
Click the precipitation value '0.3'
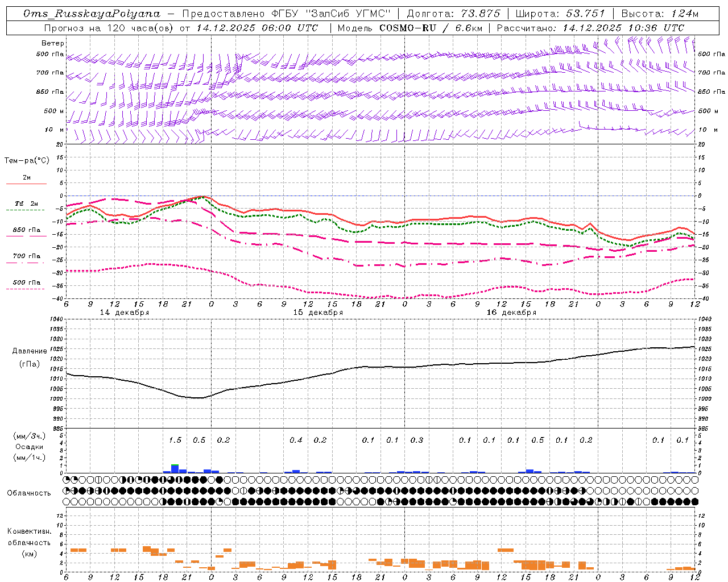tap(417, 440)
